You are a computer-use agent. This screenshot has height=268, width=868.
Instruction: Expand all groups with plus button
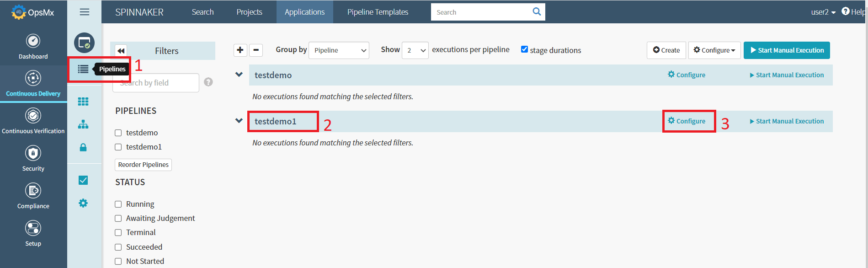240,50
